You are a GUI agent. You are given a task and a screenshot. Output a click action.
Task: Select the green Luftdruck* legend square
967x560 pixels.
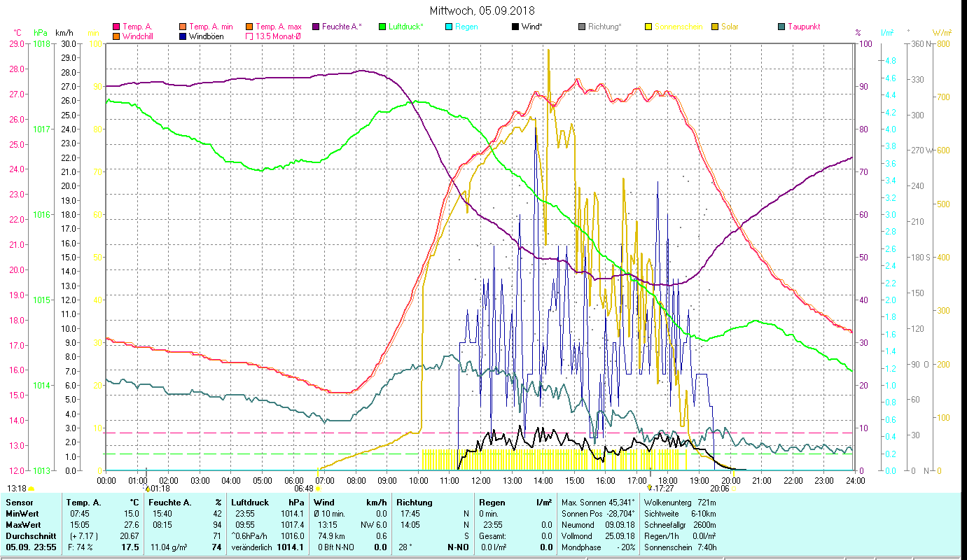(382, 27)
